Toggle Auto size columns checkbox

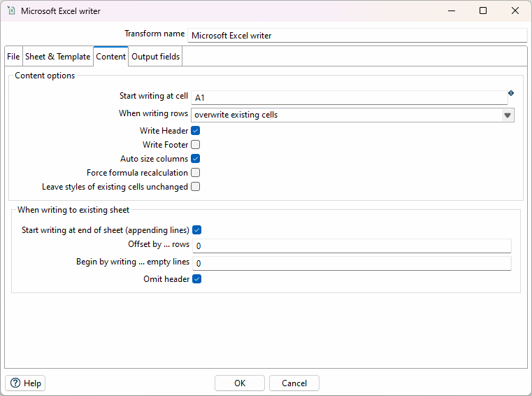[196, 159]
